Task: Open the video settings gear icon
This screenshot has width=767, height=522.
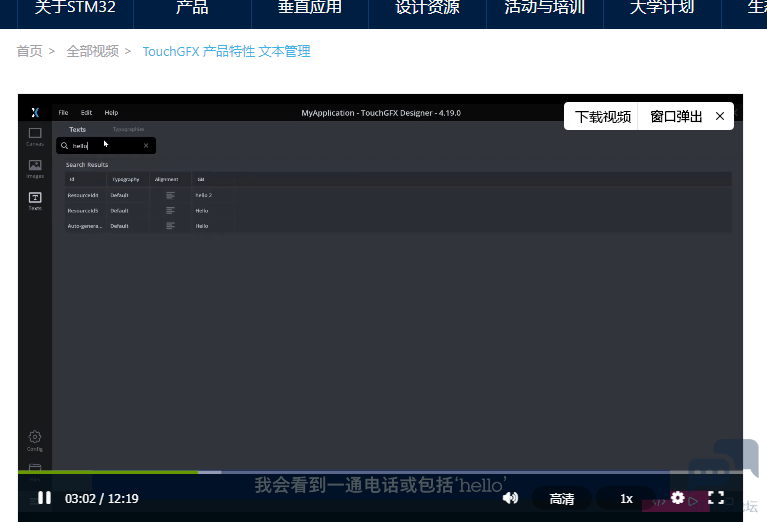Action: point(677,498)
